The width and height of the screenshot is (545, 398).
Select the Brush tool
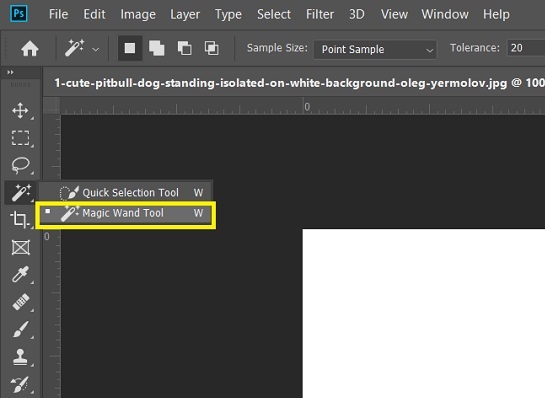point(21,329)
